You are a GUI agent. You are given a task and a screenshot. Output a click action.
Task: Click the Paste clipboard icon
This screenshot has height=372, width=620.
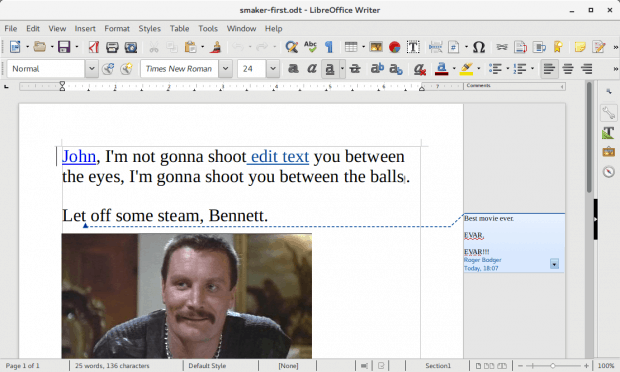(190, 47)
